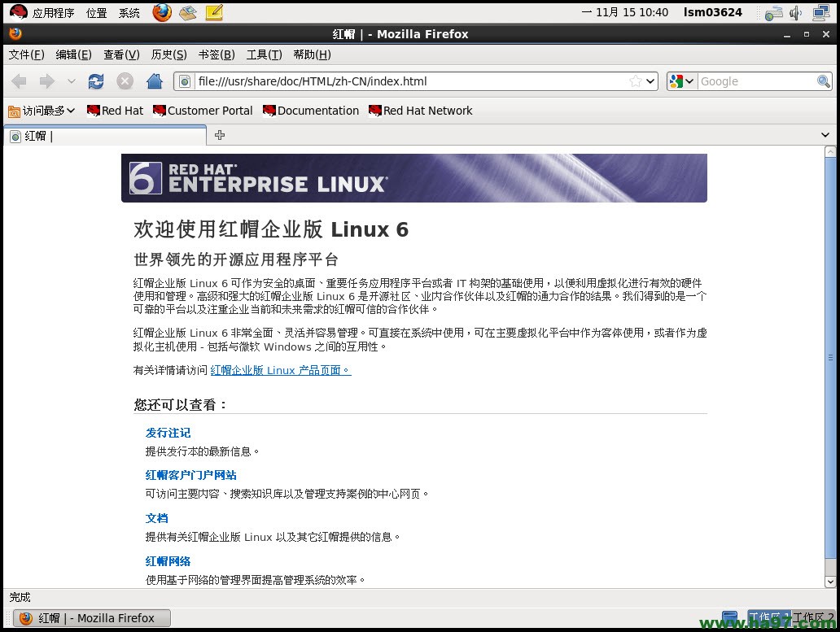Open the back/forward history dropdown

click(x=72, y=81)
